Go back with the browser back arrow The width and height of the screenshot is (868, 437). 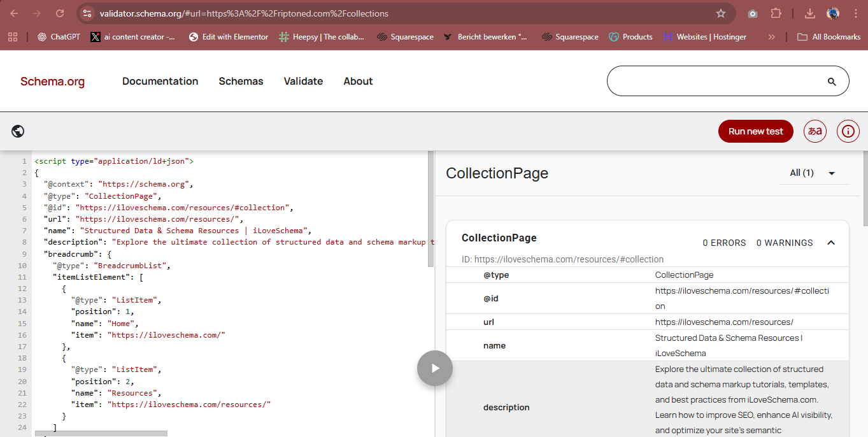coord(14,13)
